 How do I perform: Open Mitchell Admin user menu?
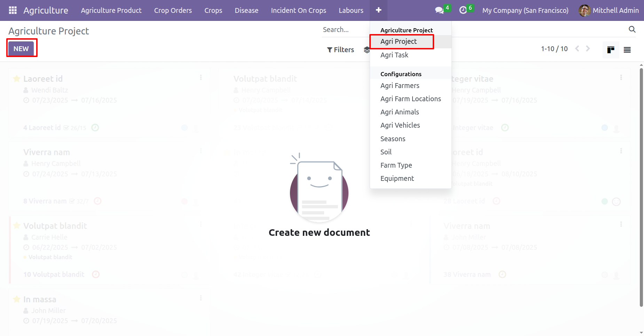click(x=608, y=10)
